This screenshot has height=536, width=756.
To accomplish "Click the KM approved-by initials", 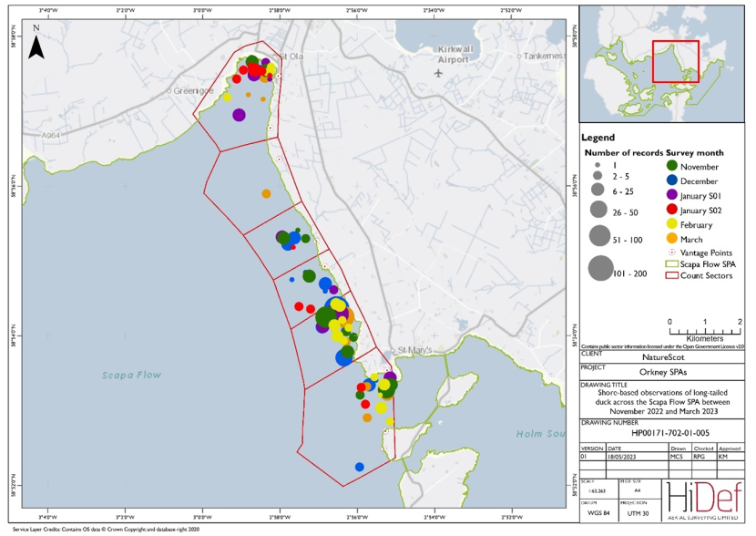I will click(722, 456).
